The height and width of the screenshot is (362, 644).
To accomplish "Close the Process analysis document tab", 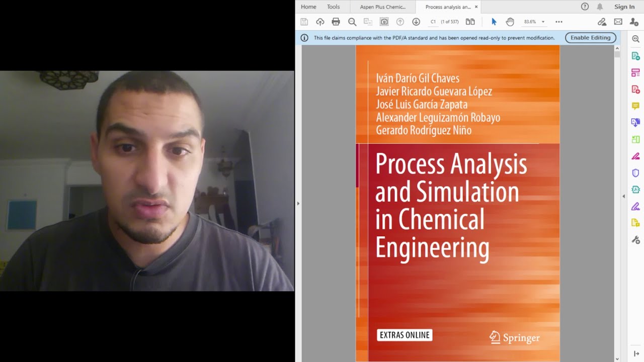I will tap(476, 7).
